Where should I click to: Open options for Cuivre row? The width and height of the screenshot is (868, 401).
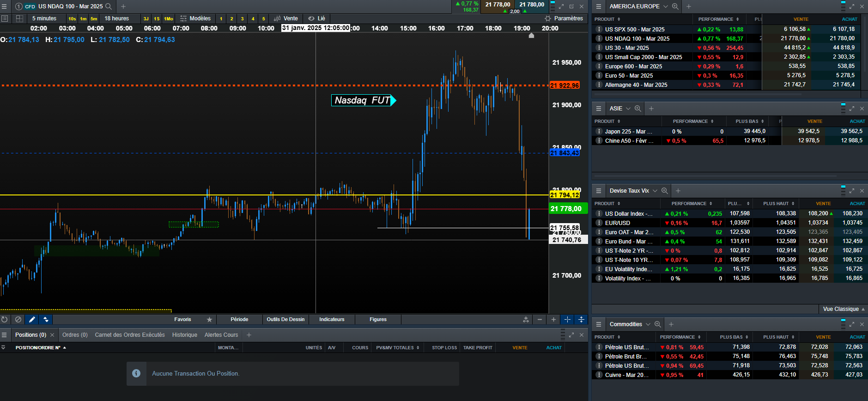click(x=599, y=375)
